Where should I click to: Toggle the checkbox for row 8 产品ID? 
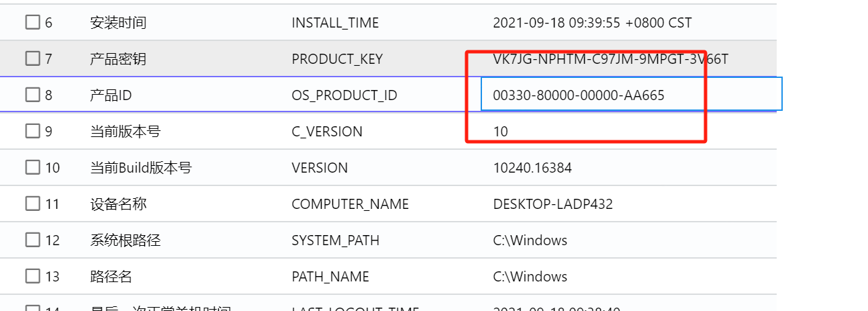point(33,95)
